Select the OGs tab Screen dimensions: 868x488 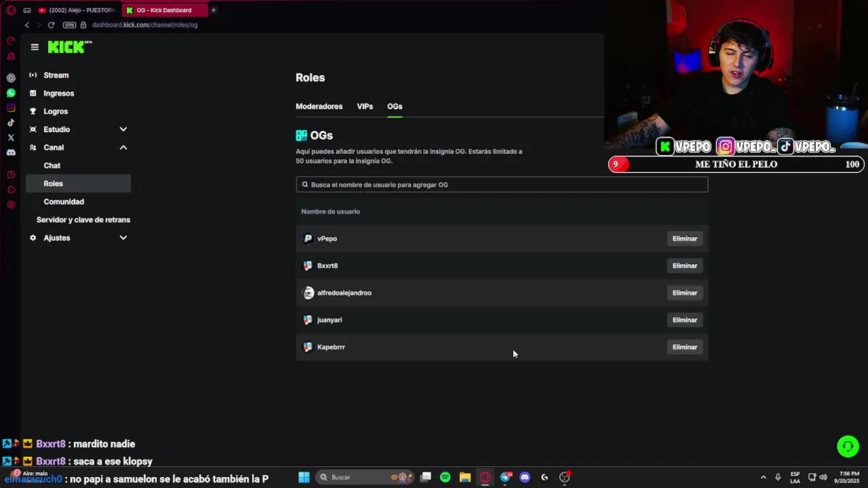tap(395, 106)
